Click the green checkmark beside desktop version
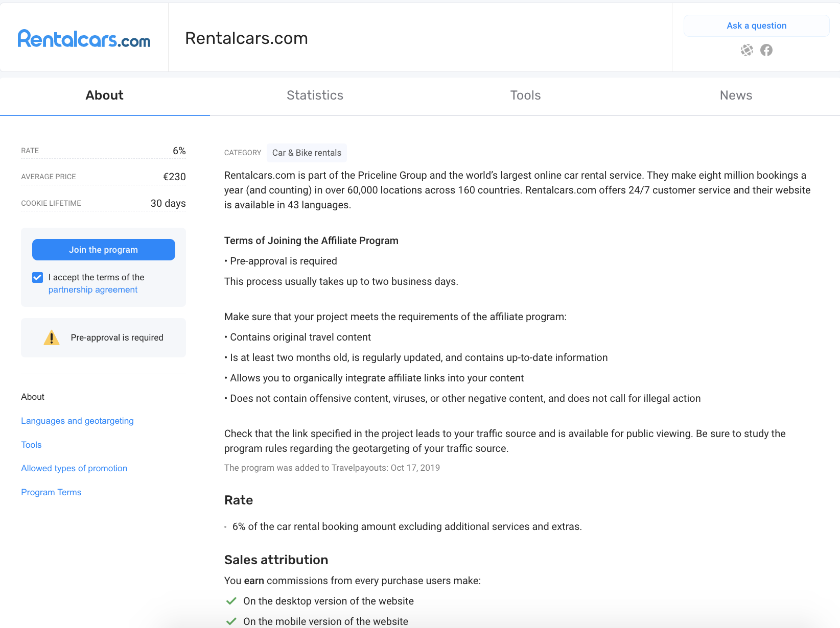This screenshot has width=840, height=628. [231, 601]
